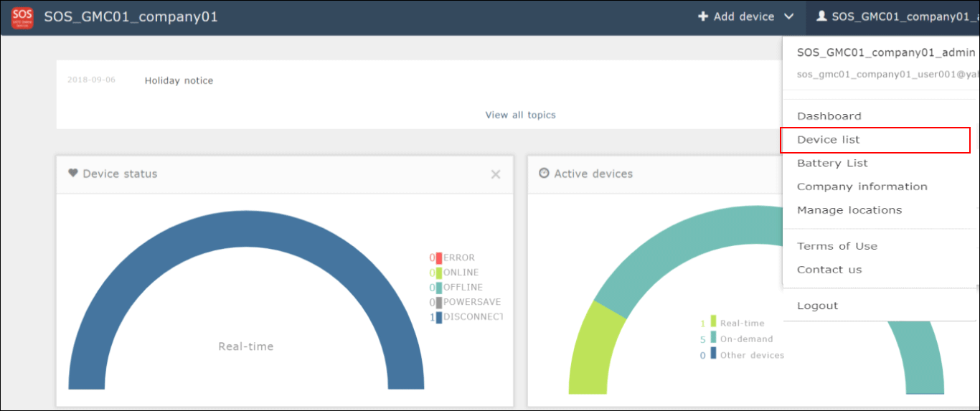980x411 pixels.
Task: Open Terms of Use
Action: coord(837,246)
